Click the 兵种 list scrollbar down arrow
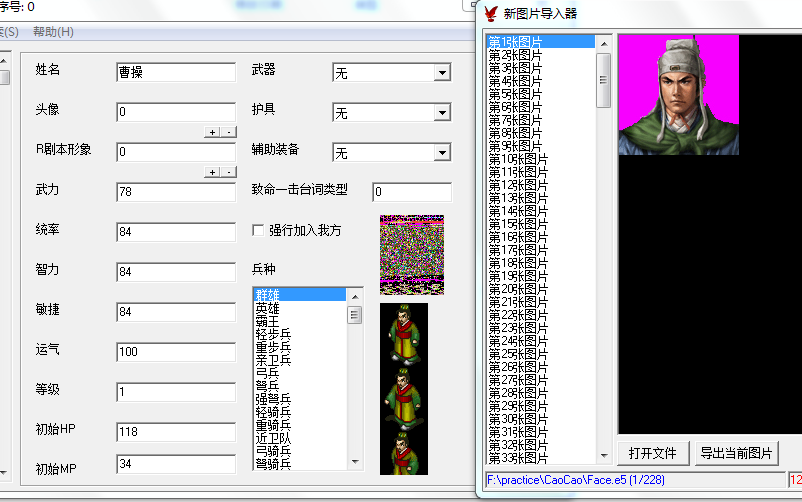Screen dimensions: 802x502 tap(355, 462)
